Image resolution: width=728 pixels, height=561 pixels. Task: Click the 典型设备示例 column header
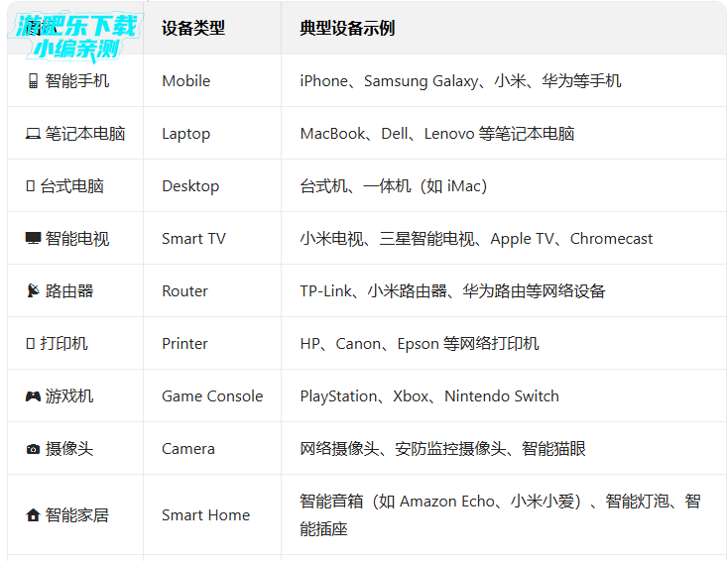coord(347,28)
